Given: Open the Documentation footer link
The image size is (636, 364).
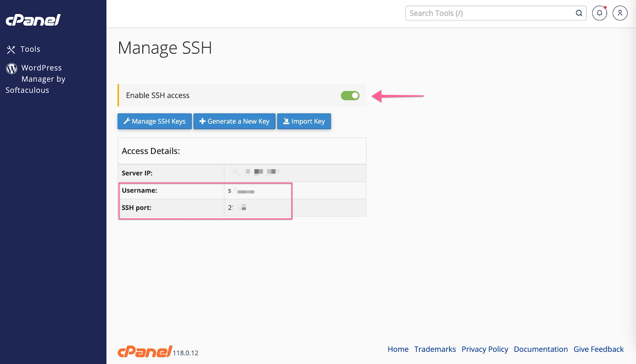Looking at the screenshot, I should [x=541, y=349].
